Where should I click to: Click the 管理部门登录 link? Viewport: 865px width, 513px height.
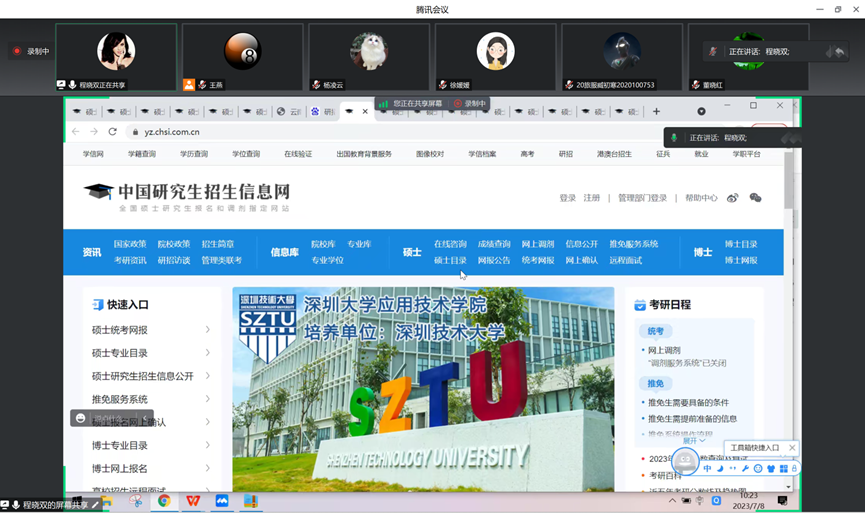642,198
